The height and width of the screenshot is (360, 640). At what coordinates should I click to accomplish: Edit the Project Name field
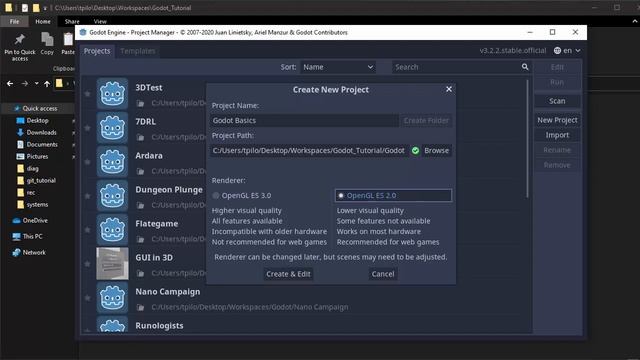coord(304,120)
